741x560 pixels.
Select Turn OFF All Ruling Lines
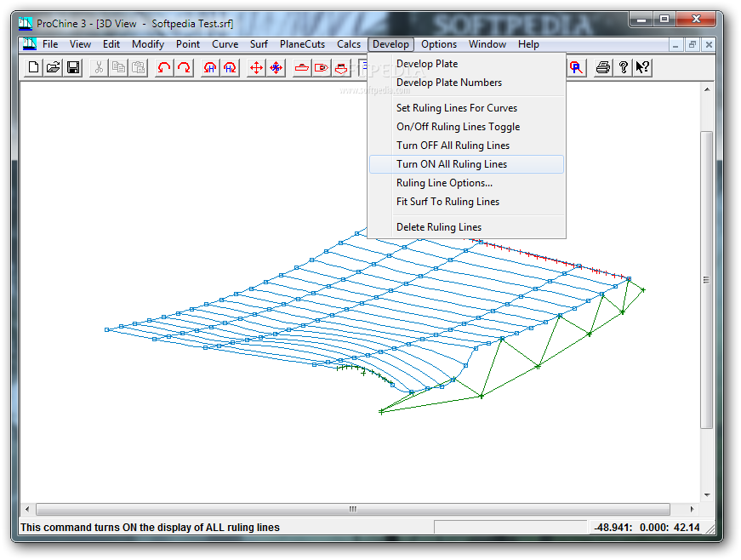tap(466, 146)
